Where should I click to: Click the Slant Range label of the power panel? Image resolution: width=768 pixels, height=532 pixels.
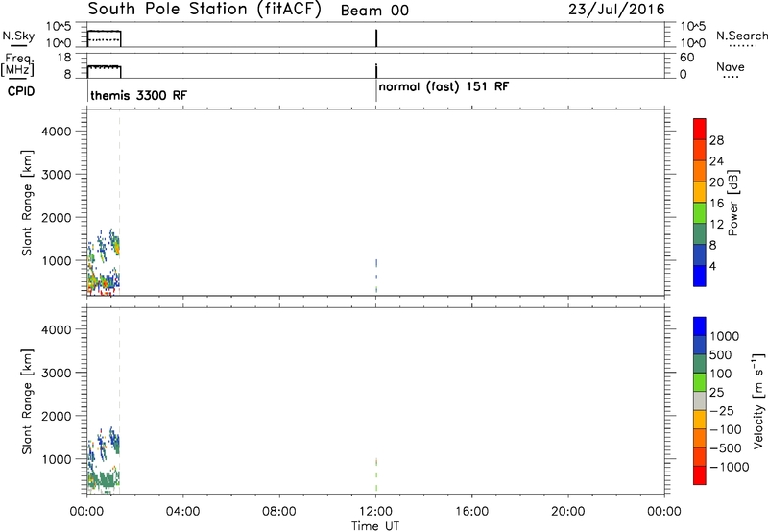[26, 203]
